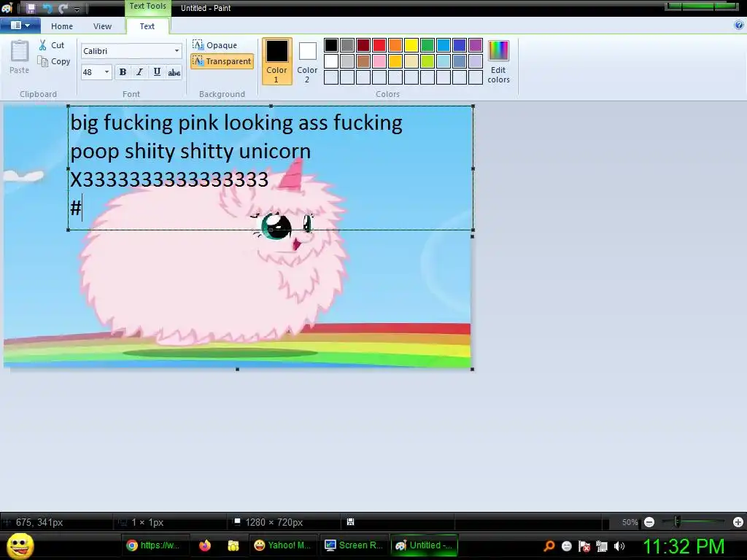Pick the indigo color swatch
Image resolution: width=747 pixels, height=560 pixels.
click(x=460, y=45)
